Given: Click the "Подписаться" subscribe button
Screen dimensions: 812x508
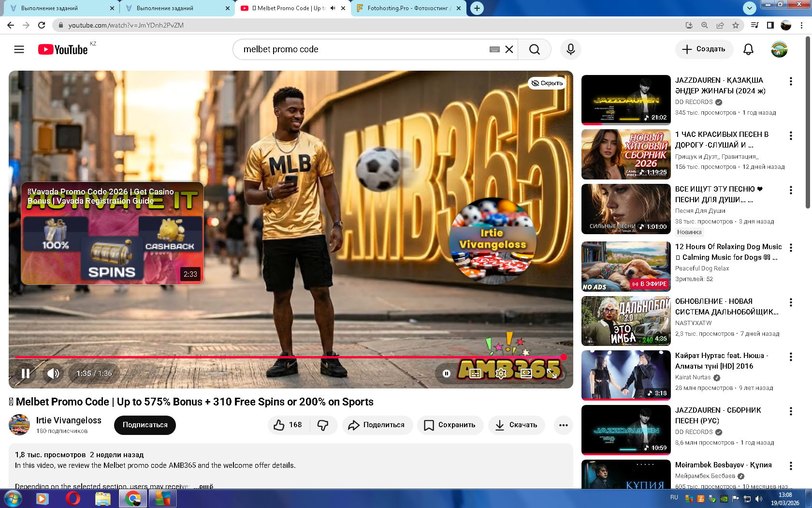Looking at the screenshot, I should [x=145, y=425].
